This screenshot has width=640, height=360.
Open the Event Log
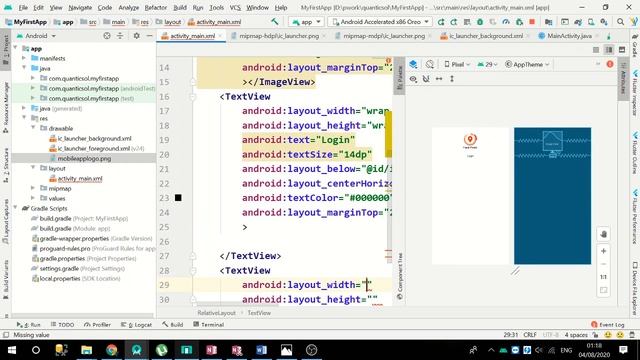608,324
